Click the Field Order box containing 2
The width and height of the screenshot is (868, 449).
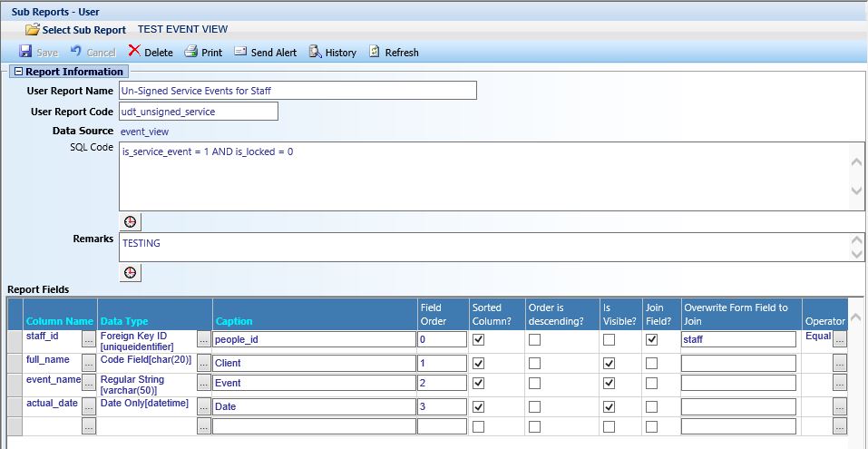click(x=443, y=383)
